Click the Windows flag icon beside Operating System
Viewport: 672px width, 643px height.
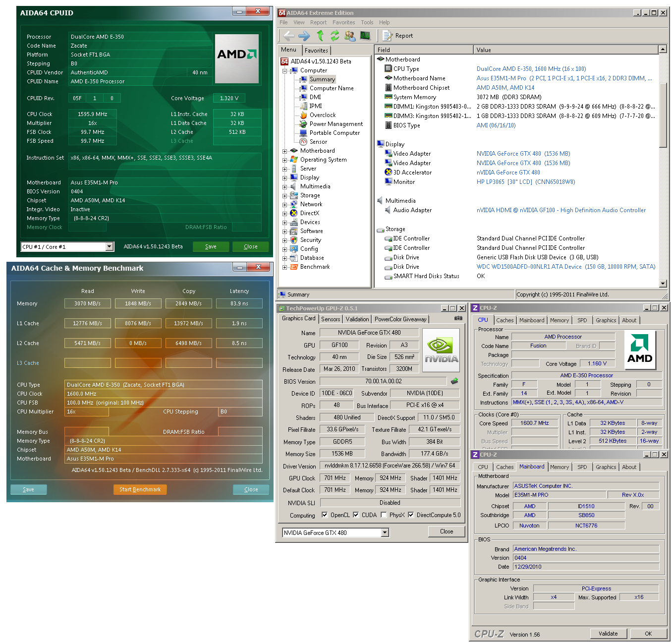(294, 160)
